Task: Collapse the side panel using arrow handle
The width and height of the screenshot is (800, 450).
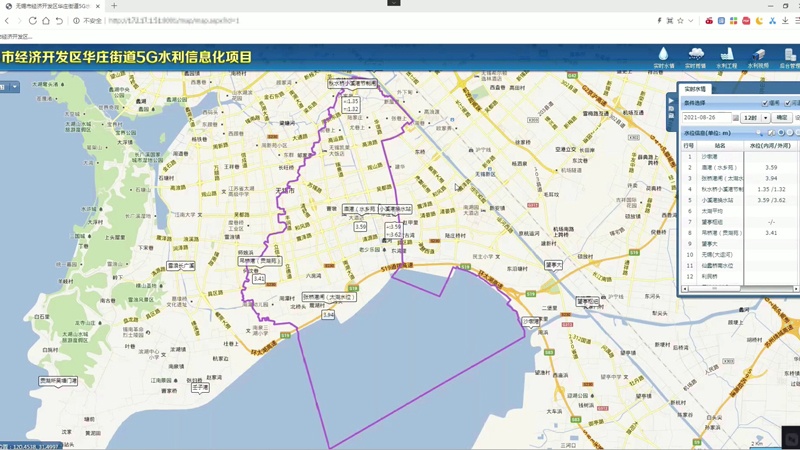Action: 671,101
